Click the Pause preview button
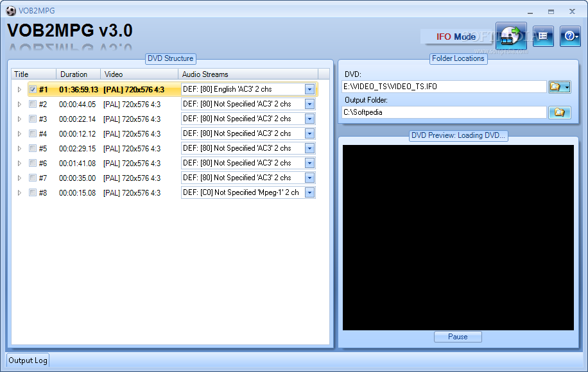The height and width of the screenshot is (372, 588). pyautogui.click(x=458, y=337)
